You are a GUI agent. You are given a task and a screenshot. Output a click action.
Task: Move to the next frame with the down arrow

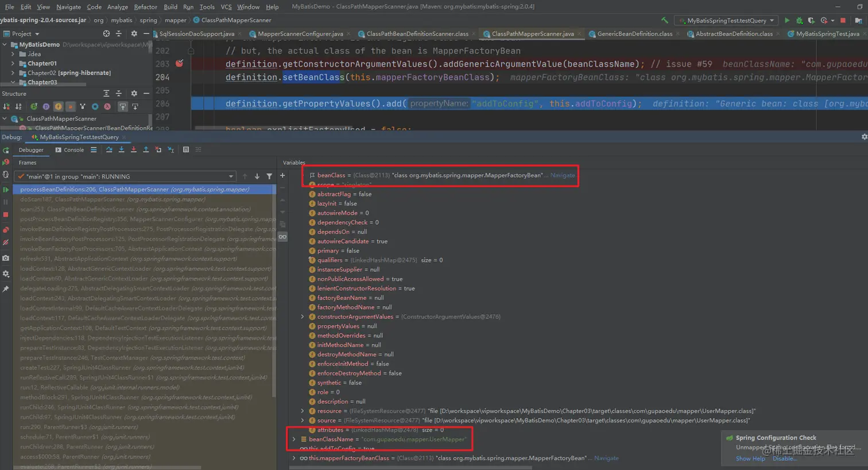tap(257, 176)
